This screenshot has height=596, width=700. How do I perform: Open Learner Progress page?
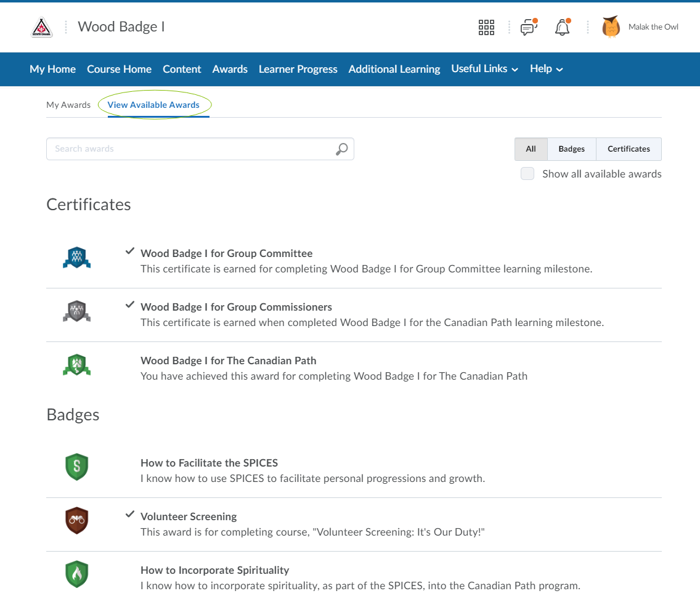coord(298,69)
